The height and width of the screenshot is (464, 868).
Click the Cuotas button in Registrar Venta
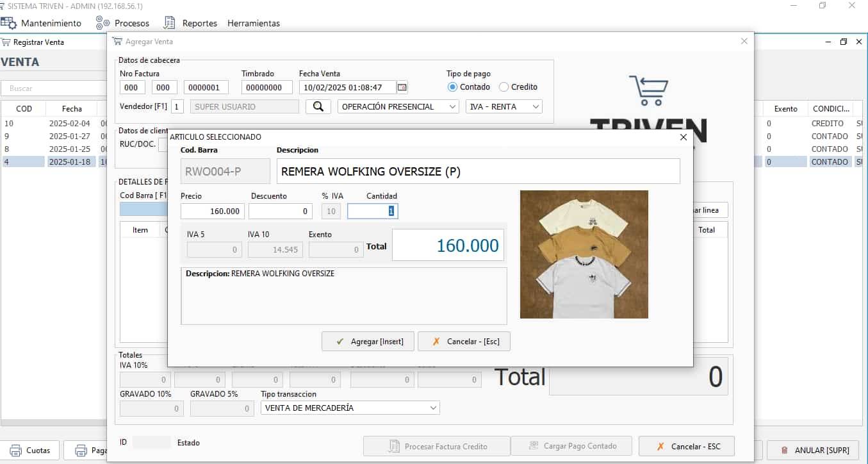[30, 451]
